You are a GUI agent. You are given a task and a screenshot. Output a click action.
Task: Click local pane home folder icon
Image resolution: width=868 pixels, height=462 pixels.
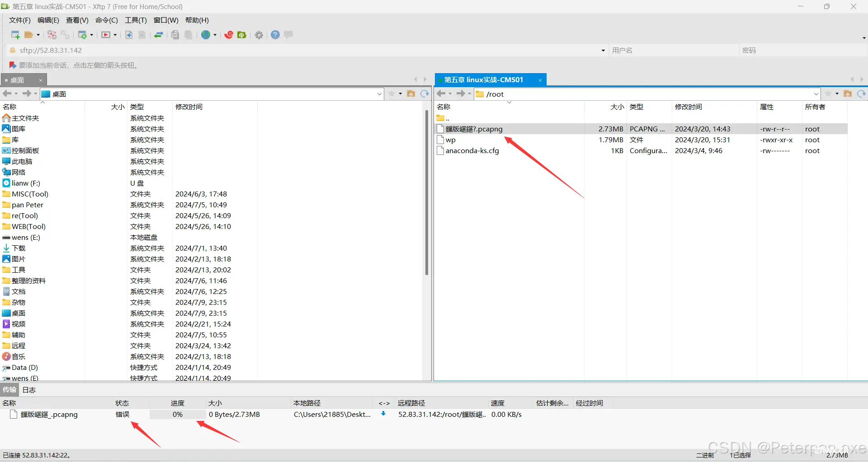pos(411,93)
